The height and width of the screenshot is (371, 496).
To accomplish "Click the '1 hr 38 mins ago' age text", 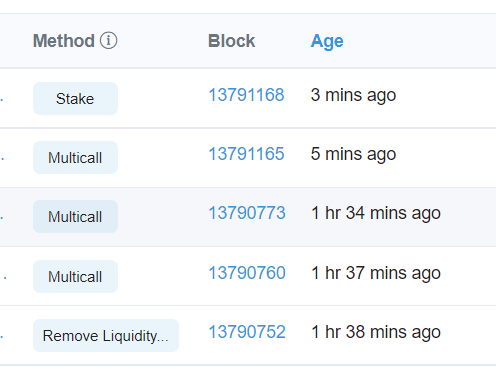I will [x=376, y=333].
